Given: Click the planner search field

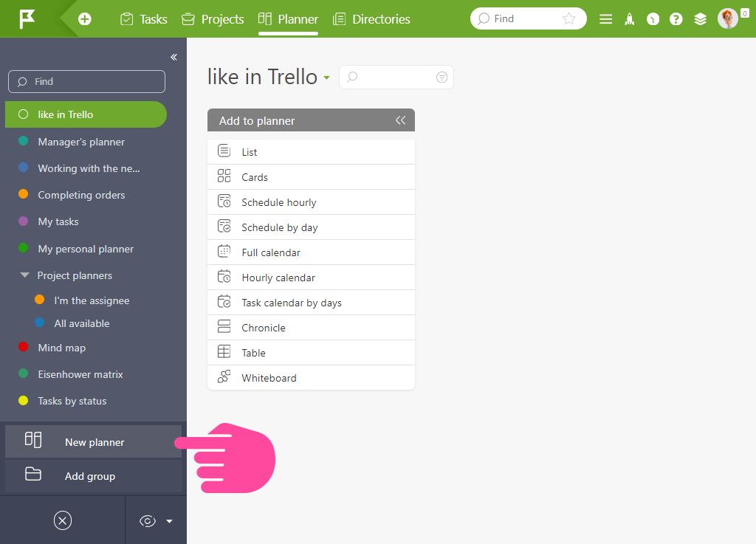Looking at the screenshot, I should tap(396, 77).
